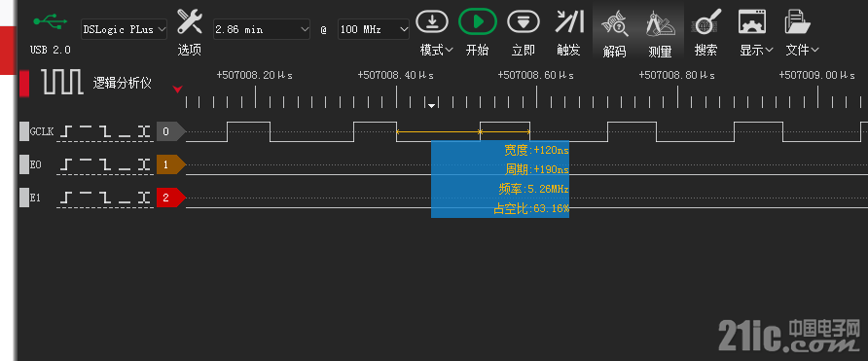The width and height of the screenshot is (868, 361).
Task: Click the 开始 start capture button
Action: tap(477, 21)
